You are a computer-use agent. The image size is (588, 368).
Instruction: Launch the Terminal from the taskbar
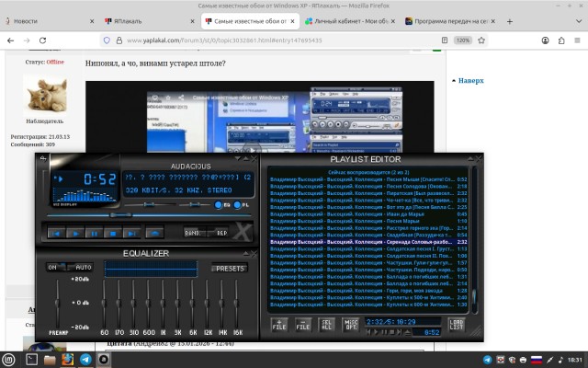point(31,360)
